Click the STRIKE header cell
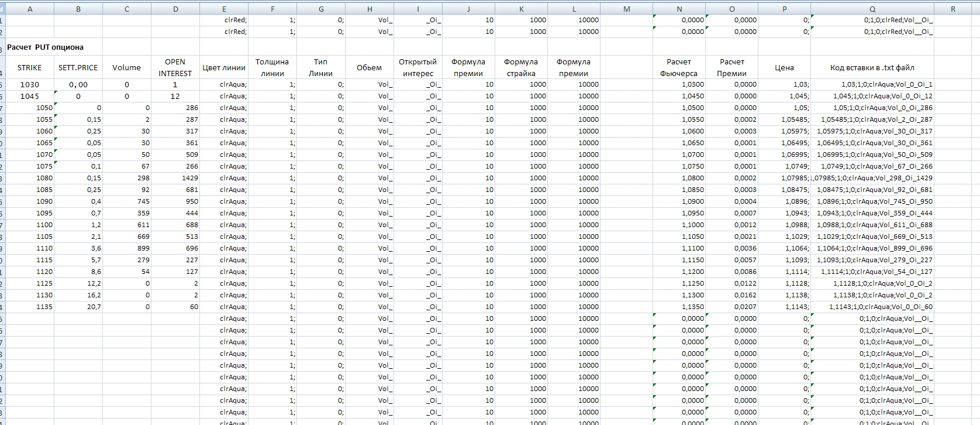980x425 pixels. coord(30,67)
